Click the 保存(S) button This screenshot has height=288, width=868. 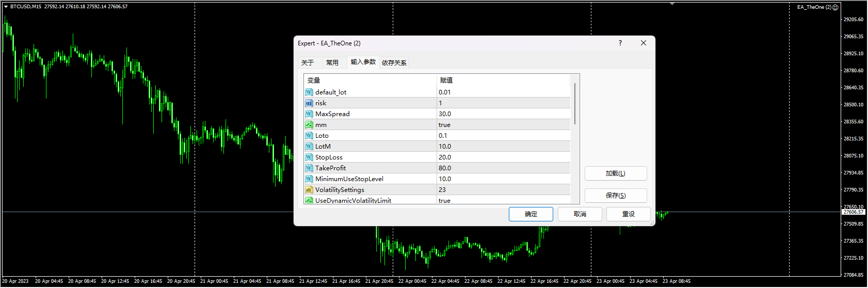click(x=616, y=196)
